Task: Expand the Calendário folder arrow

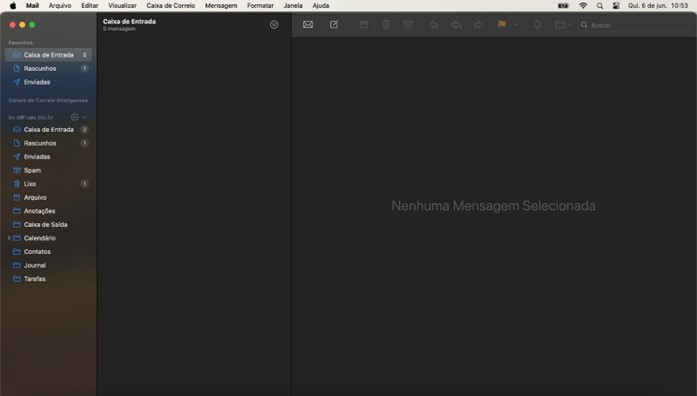Action: click(x=9, y=238)
